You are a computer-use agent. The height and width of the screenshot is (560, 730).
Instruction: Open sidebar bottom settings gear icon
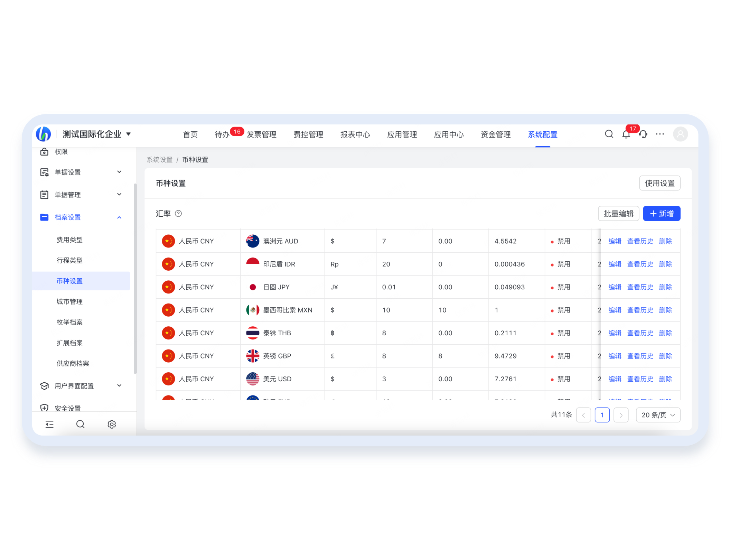[x=112, y=424]
